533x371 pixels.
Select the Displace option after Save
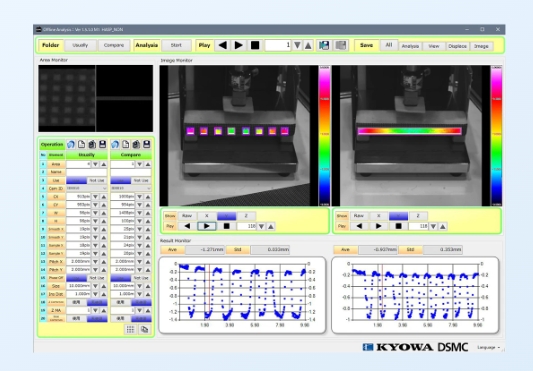click(x=458, y=46)
